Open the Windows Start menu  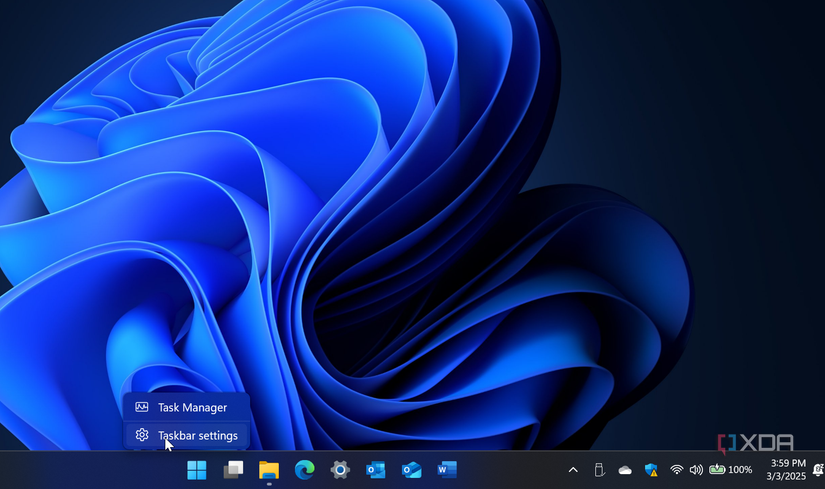coord(197,470)
